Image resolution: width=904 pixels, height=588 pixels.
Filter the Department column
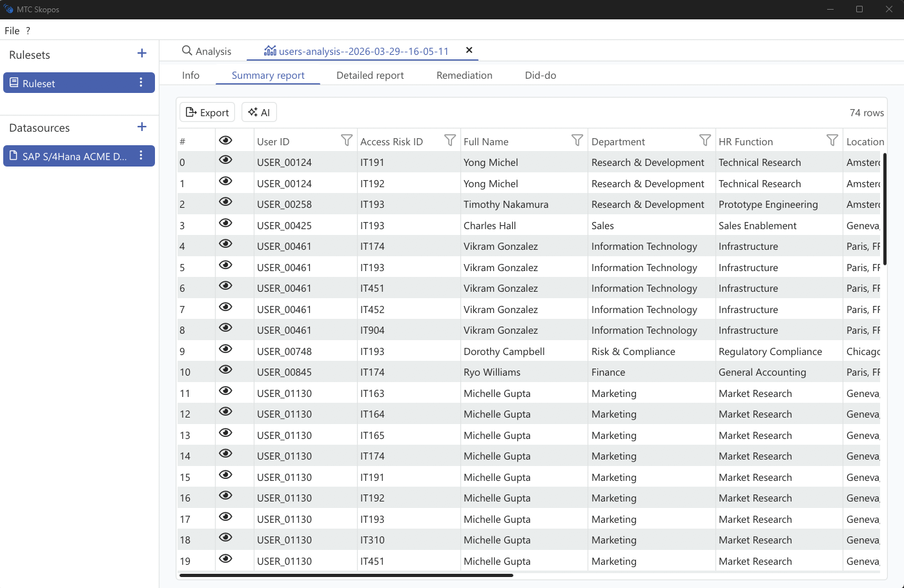click(705, 141)
